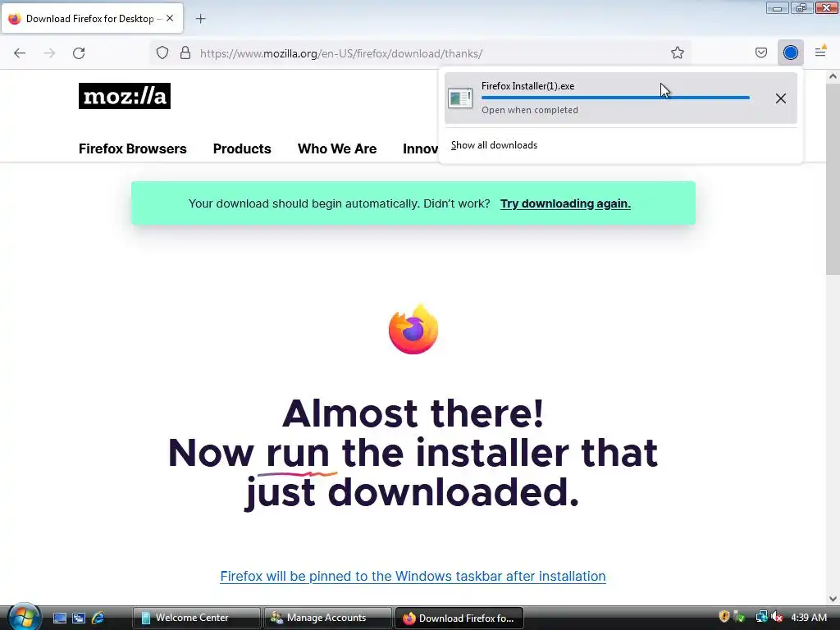840x630 pixels.
Task: Select Download Firefox taskbar button
Action: 459,618
